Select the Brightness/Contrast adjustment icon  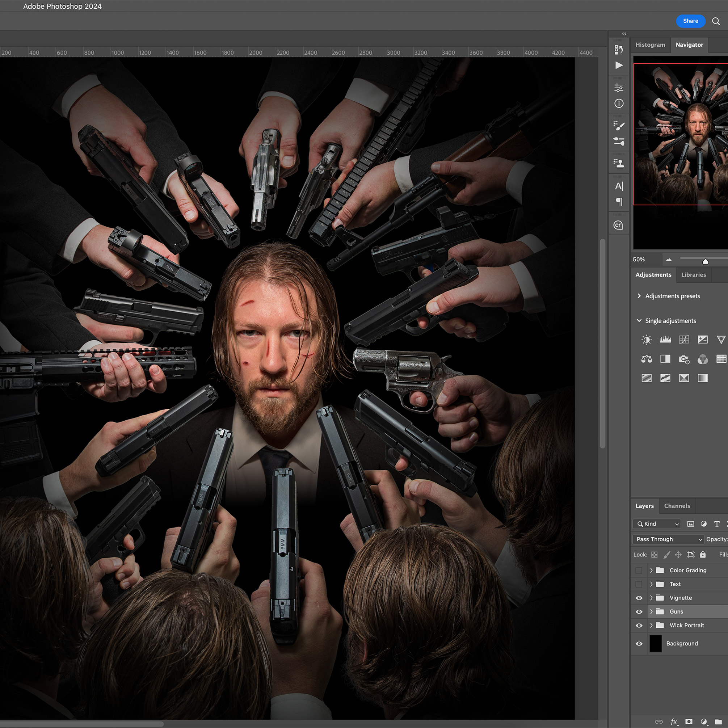point(647,340)
